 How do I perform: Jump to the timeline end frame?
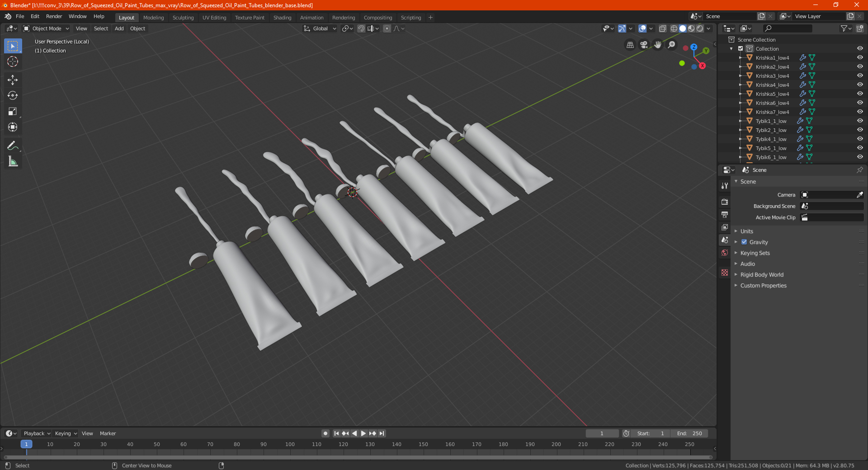click(382, 433)
